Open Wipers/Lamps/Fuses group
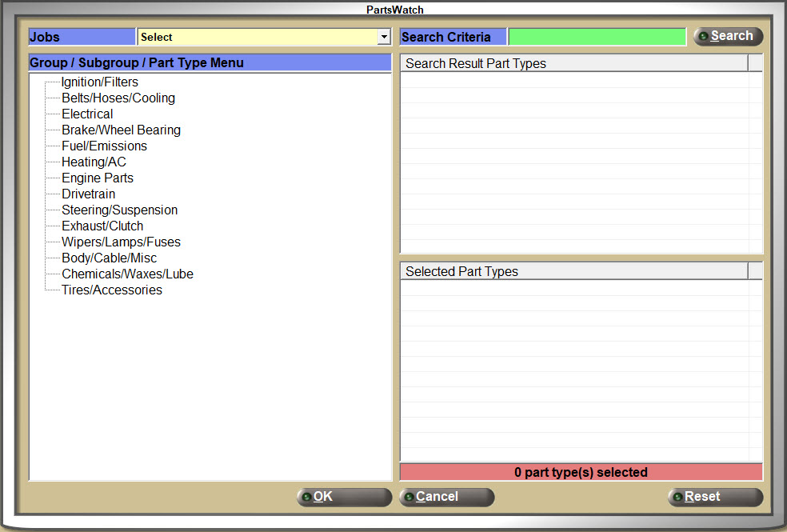 [121, 242]
